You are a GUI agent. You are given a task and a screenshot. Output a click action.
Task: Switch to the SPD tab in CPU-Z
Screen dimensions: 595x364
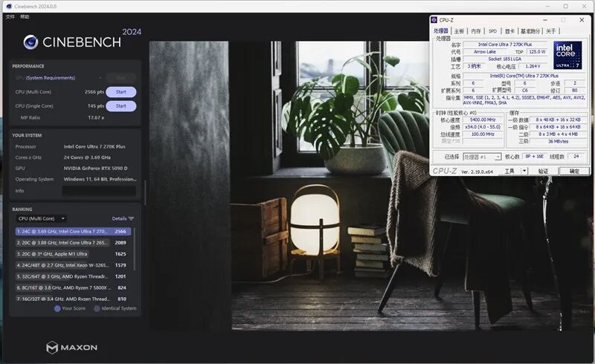tap(492, 31)
